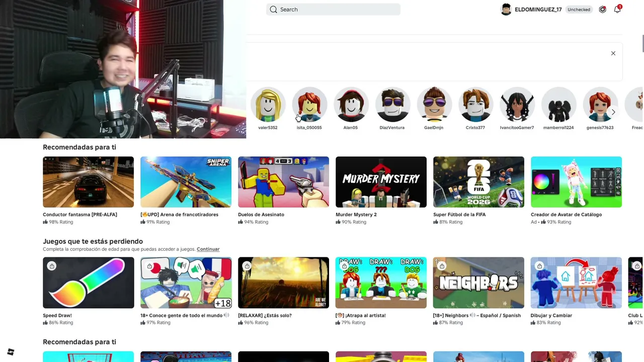
Task: Open the dark winged avatar above mamberrol1224
Action: coord(558,105)
